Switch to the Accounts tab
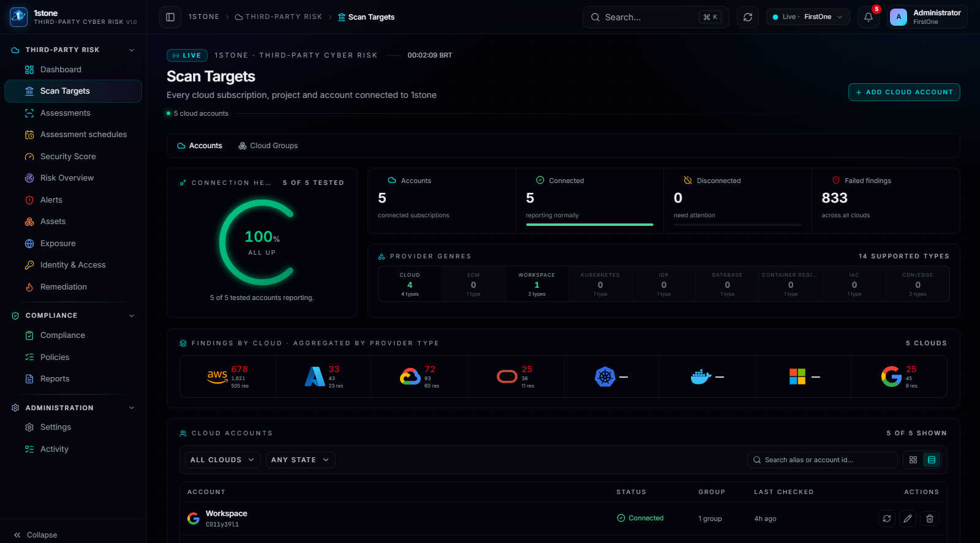This screenshot has width=980, height=543. [200, 146]
